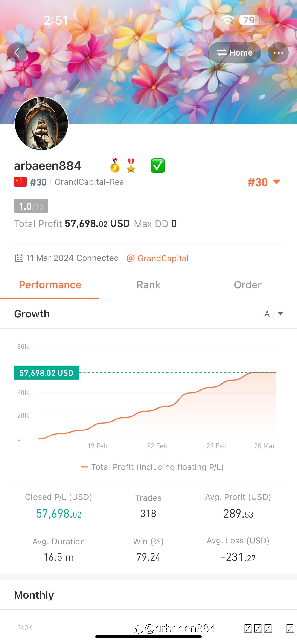
Task: Tap the Wi-Fi status icon
Action: [227, 20]
